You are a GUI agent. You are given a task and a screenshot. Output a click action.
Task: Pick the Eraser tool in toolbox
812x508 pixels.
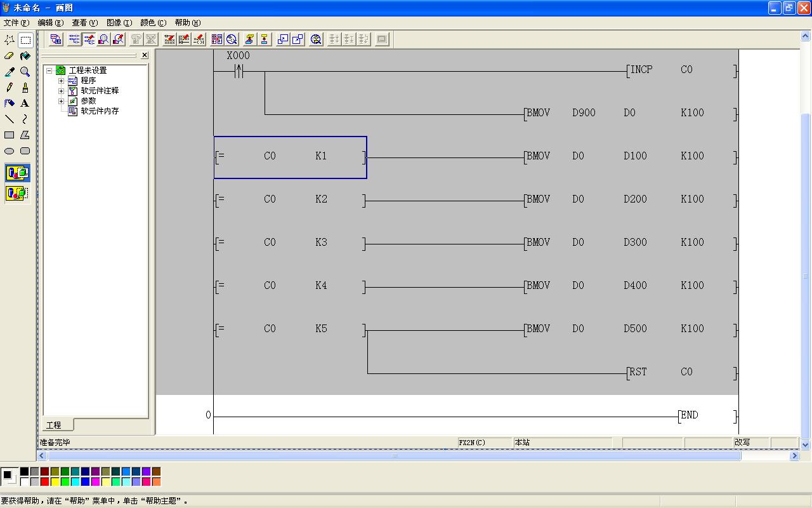point(10,56)
